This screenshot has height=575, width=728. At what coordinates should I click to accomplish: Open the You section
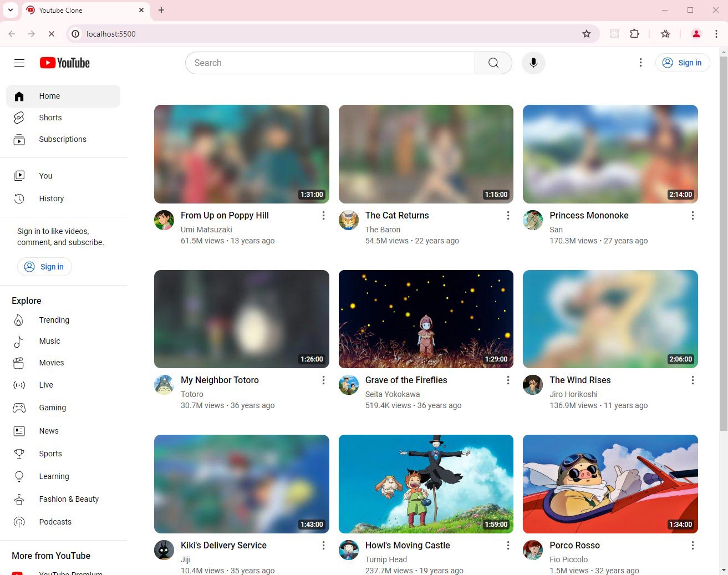(63, 176)
